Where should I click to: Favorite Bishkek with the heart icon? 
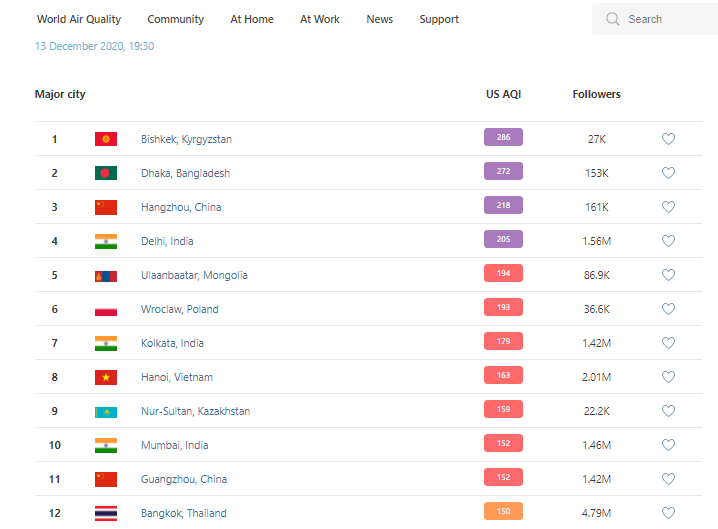[668, 139]
